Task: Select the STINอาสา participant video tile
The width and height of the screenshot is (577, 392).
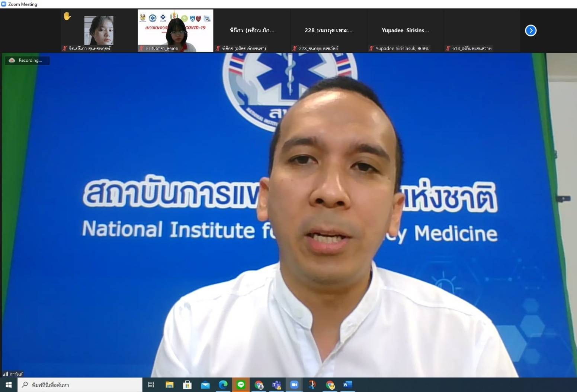Action: click(x=175, y=30)
